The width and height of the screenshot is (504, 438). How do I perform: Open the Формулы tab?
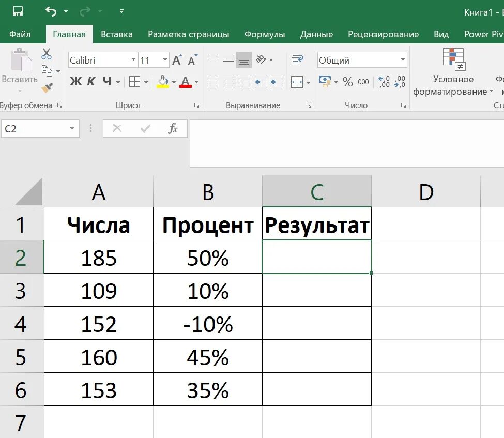coord(265,34)
